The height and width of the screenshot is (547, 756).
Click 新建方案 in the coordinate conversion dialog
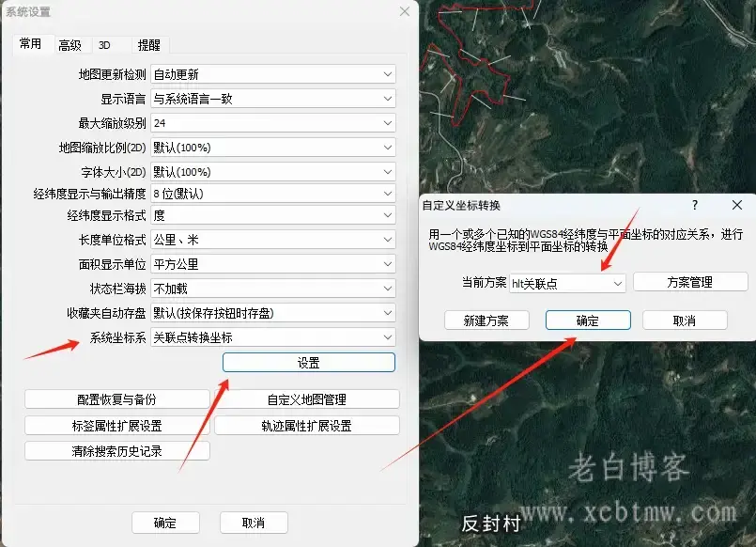487,320
